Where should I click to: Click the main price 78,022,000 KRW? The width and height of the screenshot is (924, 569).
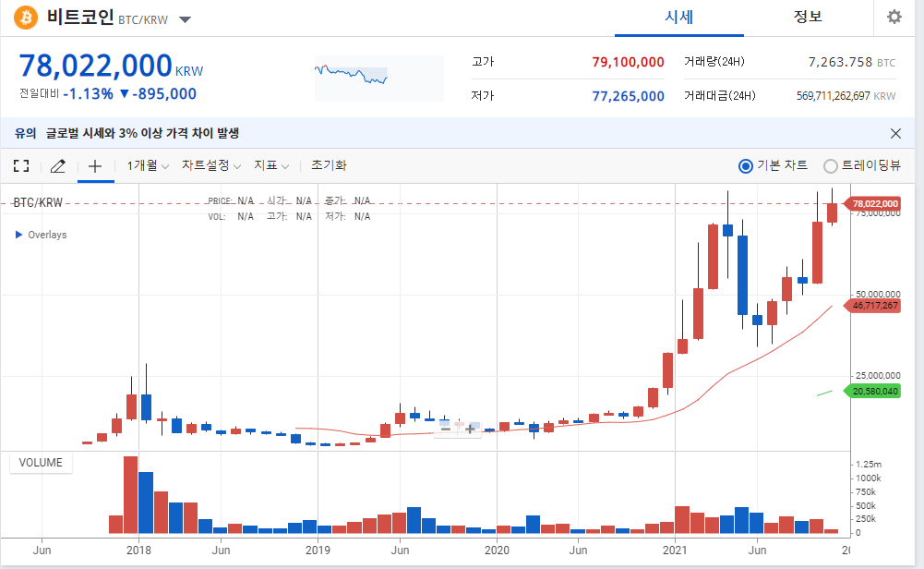click(111, 66)
